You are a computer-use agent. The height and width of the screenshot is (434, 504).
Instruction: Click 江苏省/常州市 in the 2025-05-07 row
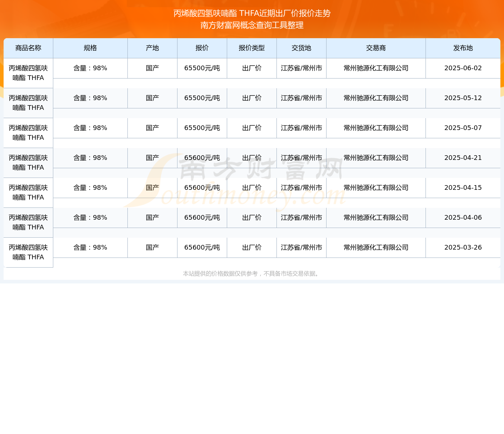[x=301, y=128]
